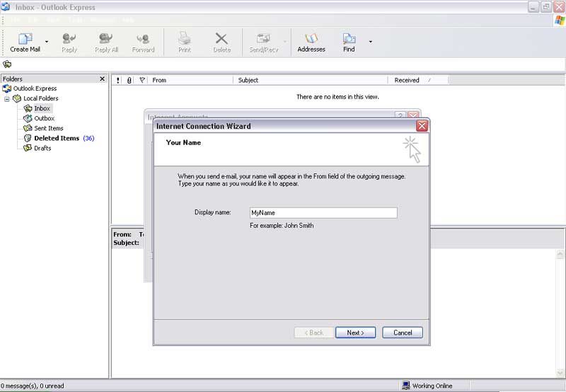566x392 pixels.
Task: Click the (36) count beside Deleted Items
Action: 88,138
